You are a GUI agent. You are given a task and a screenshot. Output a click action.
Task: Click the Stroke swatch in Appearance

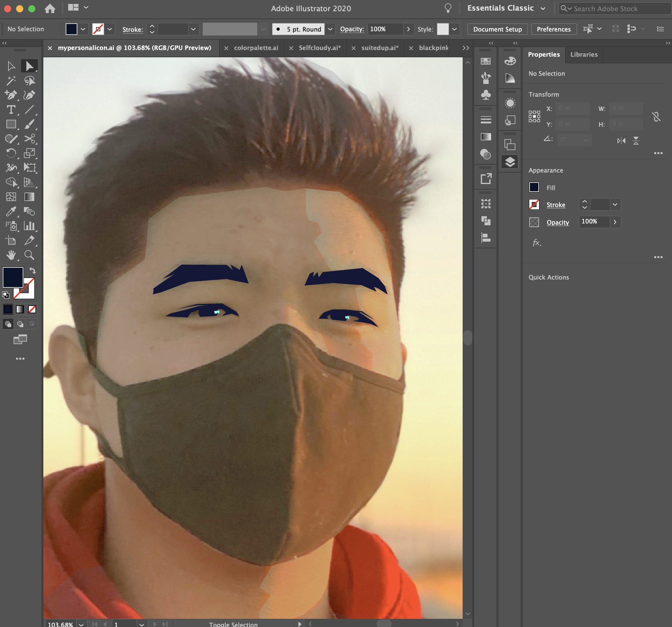534,205
